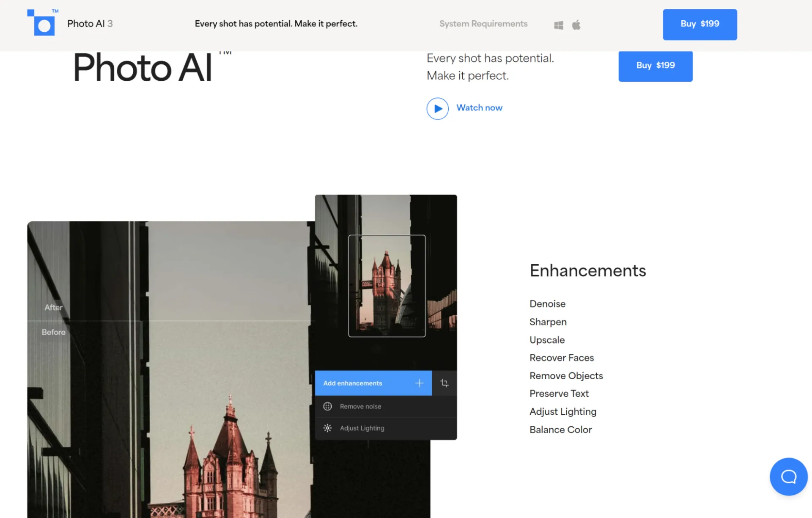Select Recover Faces in Enhancements list
Viewport: 812px width, 518px height.
coord(562,358)
